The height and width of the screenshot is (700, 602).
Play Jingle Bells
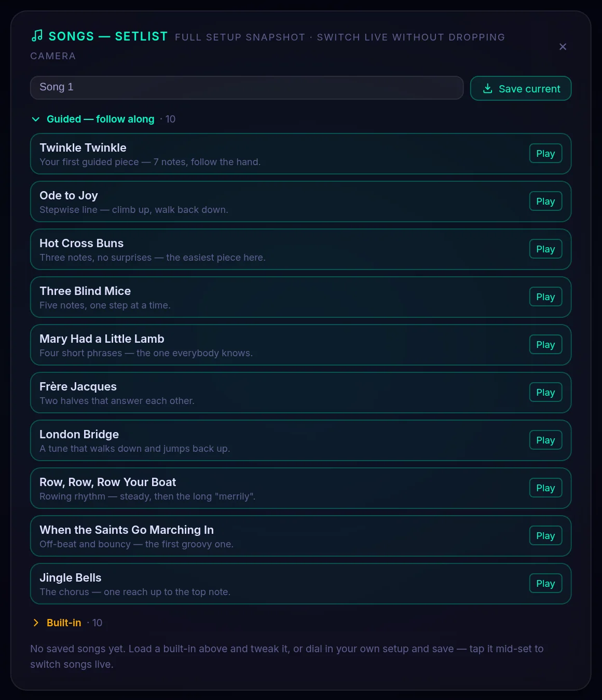pos(545,584)
